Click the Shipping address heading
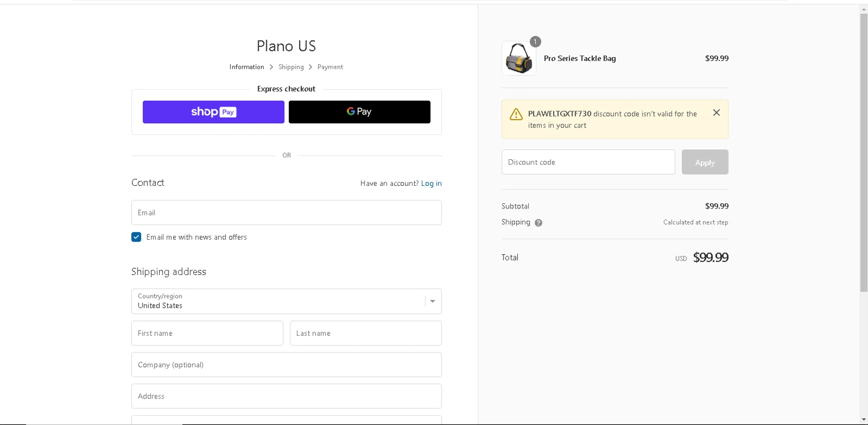The image size is (868, 425). (x=168, y=272)
